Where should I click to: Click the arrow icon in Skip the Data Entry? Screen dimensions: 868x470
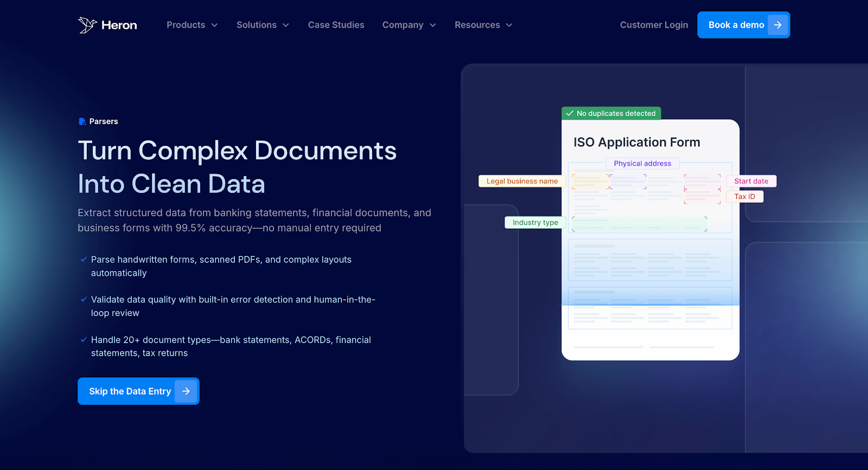tap(186, 391)
